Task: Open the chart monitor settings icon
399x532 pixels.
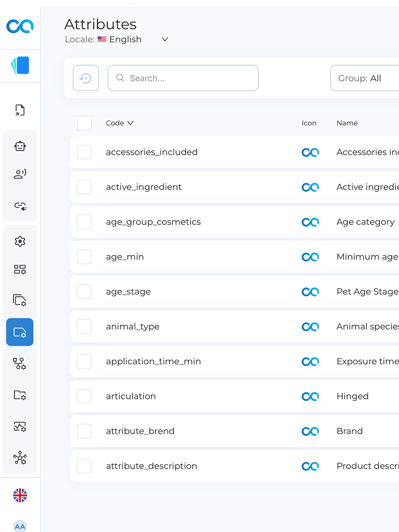Action: point(20,427)
